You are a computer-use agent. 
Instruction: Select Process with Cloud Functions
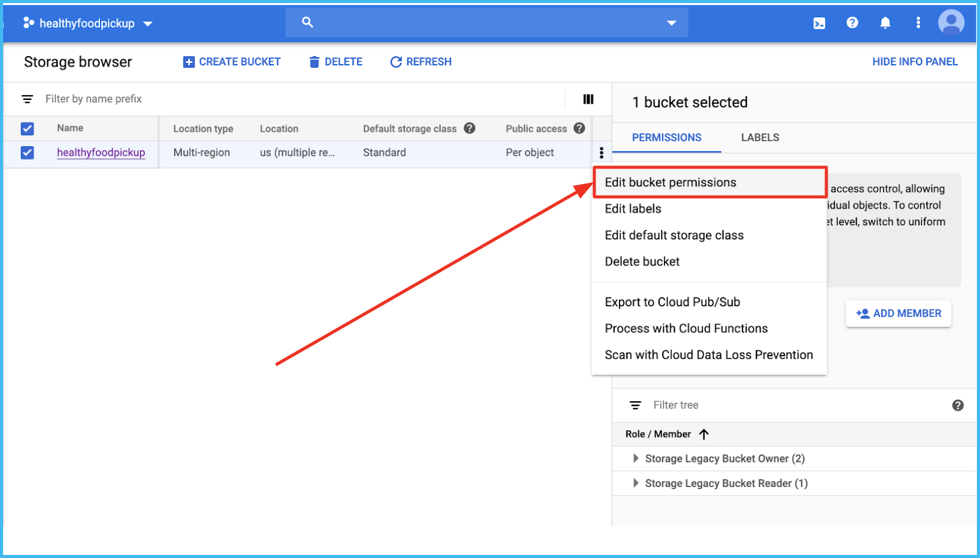(x=709, y=328)
